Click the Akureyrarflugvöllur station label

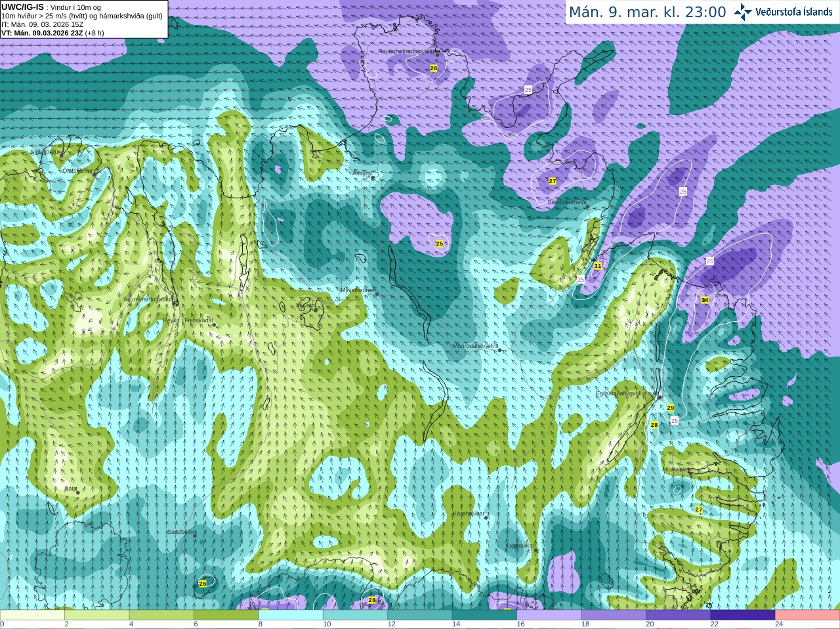point(148,299)
